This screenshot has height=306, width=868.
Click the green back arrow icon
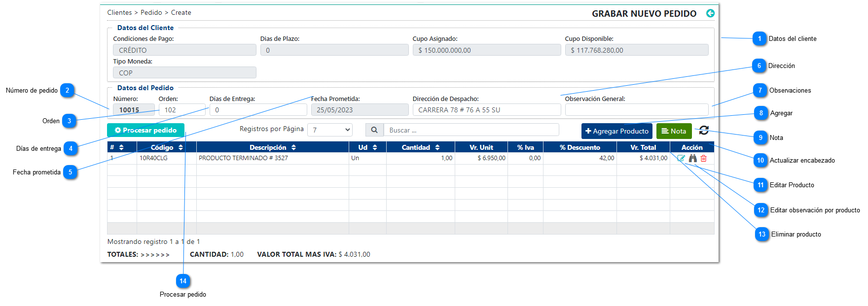[x=710, y=13]
